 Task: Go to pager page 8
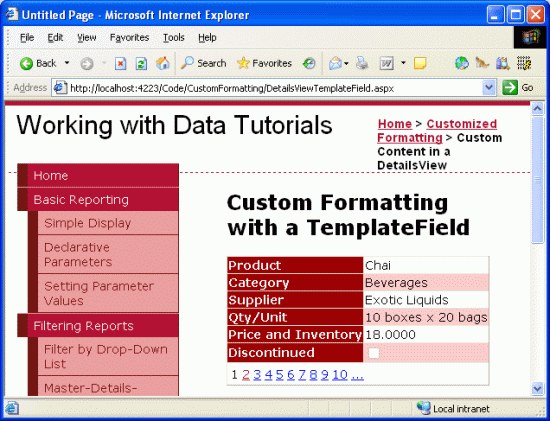coord(313,375)
